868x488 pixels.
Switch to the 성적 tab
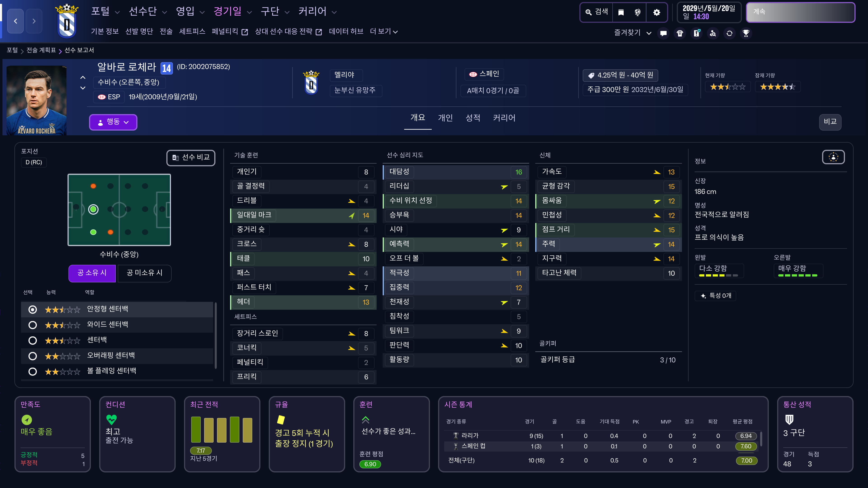click(472, 118)
